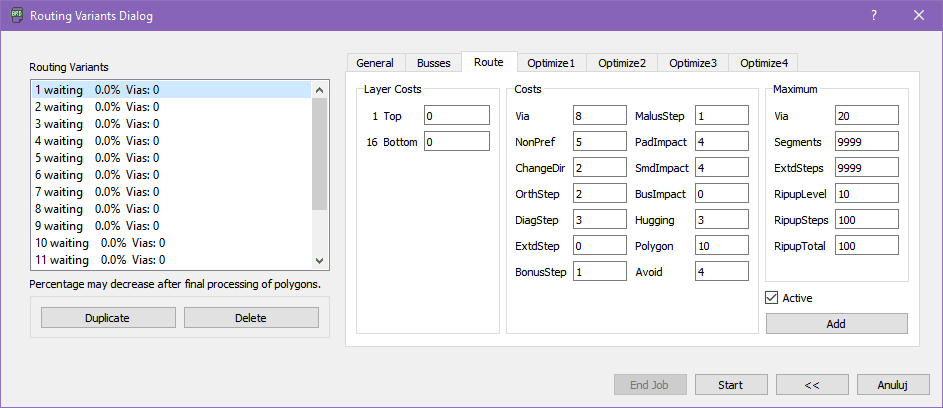943x408 pixels.
Task: Open the Busses tab
Action: 433,63
